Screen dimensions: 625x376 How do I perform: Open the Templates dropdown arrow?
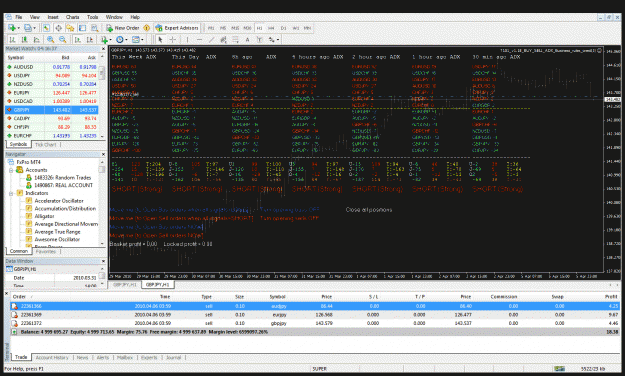tap(142, 39)
